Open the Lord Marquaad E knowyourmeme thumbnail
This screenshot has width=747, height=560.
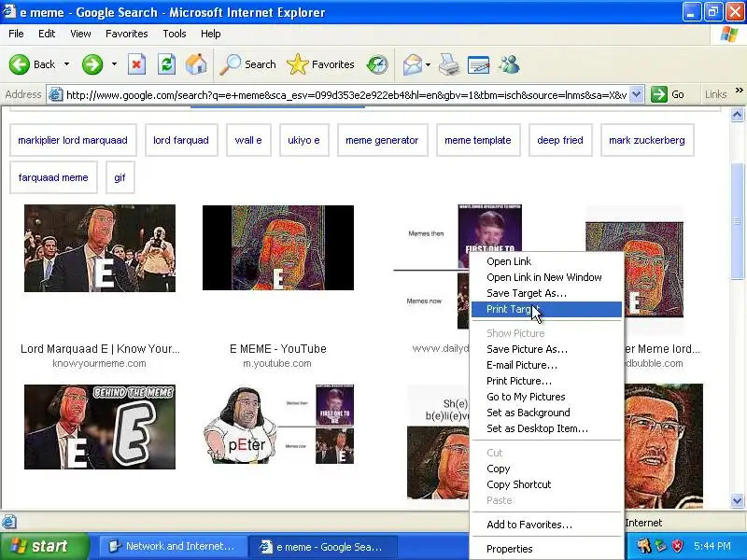100,248
